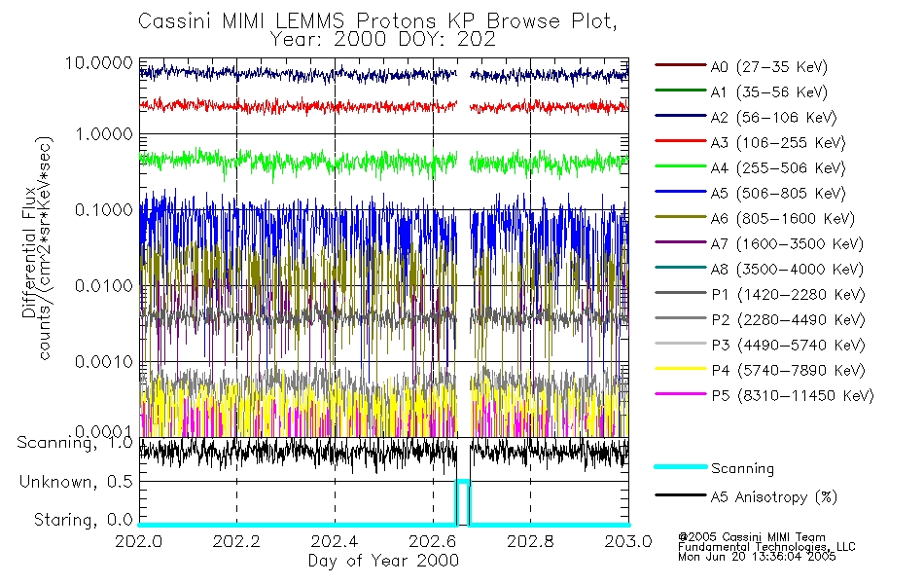This screenshot has width=924, height=584.
Task: Click the A7 (1600-3500 KeV) legend label
Action: click(787, 244)
